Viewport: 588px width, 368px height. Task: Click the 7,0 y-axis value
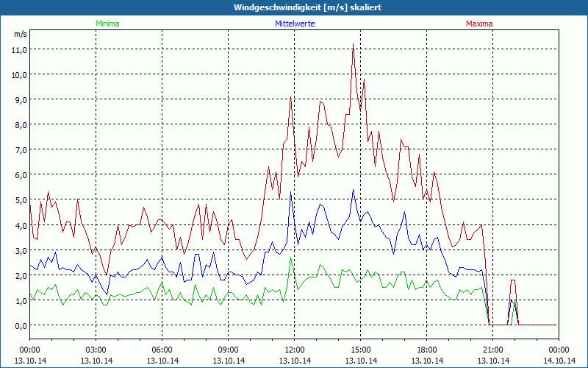pyautogui.click(x=22, y=150)
